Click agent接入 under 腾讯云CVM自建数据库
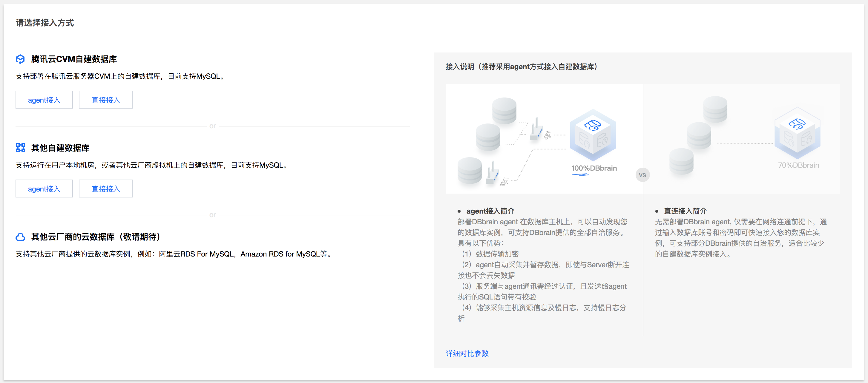This screenshot has width=868, height=383. coord(44,100)
